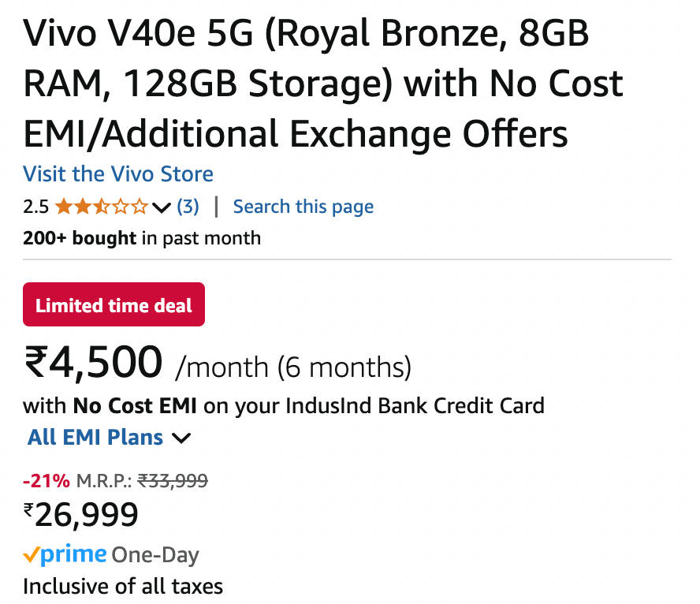Click the Search this page link
Screen dimensions: 700x604
pos(303,207)
